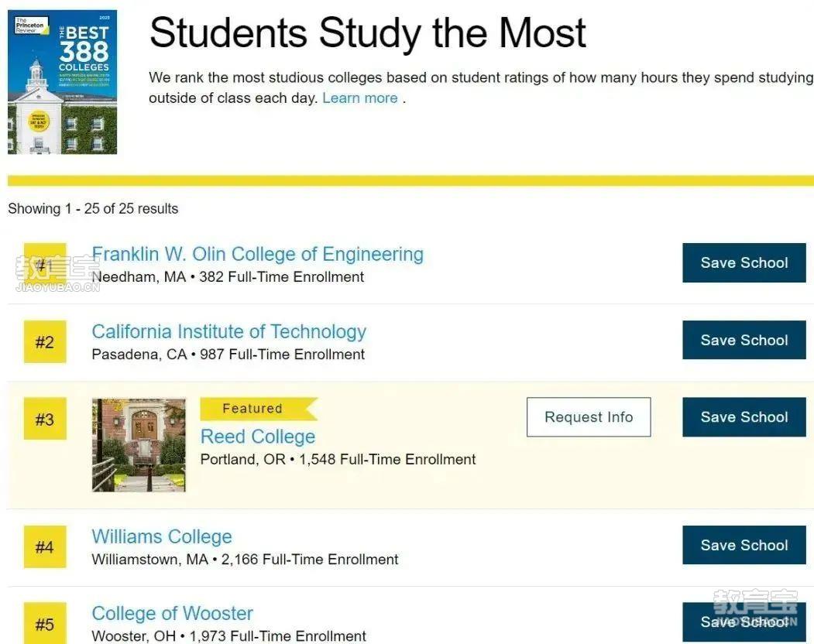Viewport: 814px width, 644px height.
Task: Open the College of Wooster link
Action: click(173, 613)
